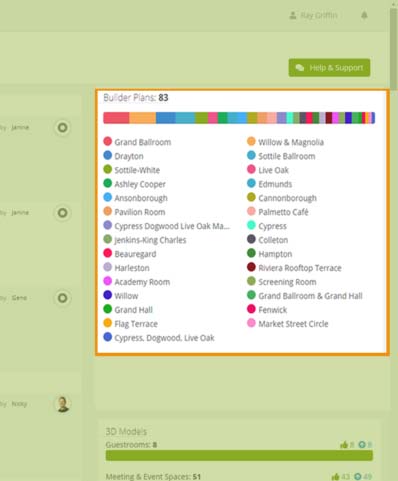
Task: Select the Sottile Ballroom legend item
Action: click(x=281, y=156)
